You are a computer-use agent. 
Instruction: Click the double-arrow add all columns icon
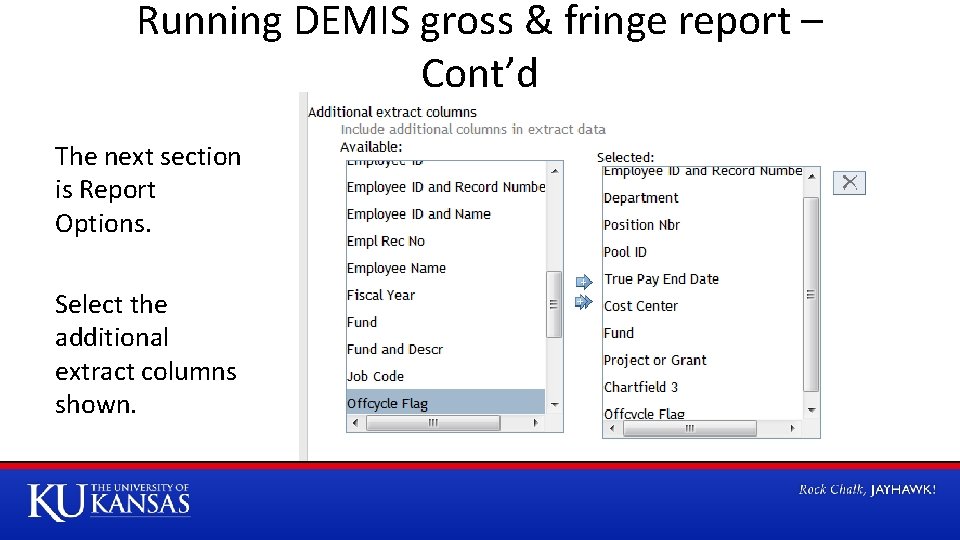pyautogui.click(x=584, y=302)
